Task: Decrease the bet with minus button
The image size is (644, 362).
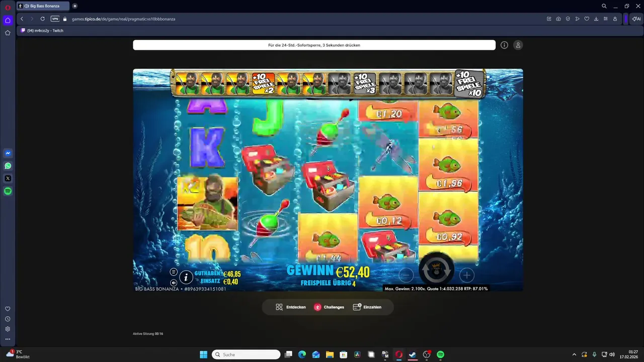Action: (x=406, y=275)
